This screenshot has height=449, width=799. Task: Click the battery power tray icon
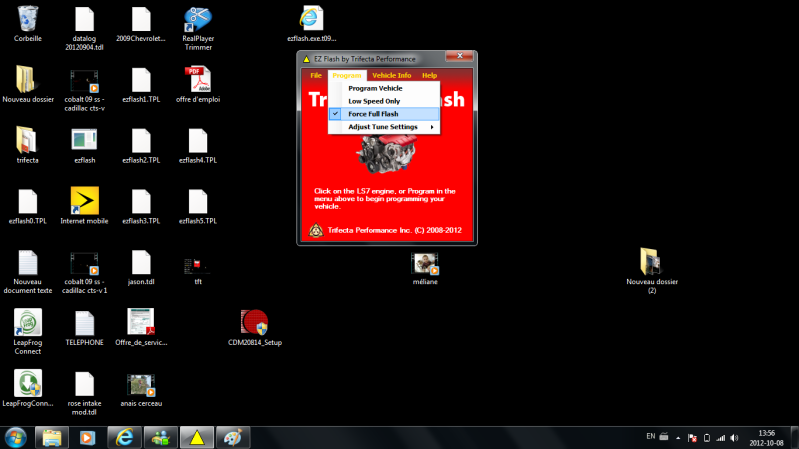(707, 438)
